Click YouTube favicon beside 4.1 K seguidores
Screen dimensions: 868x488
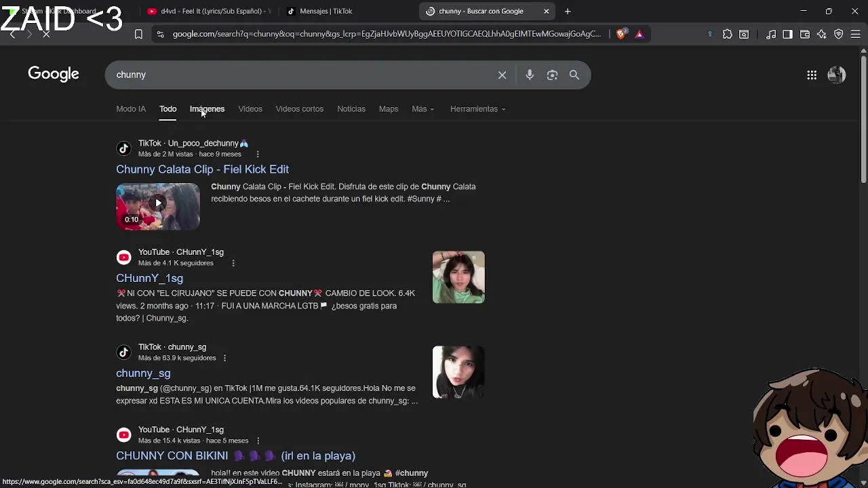point(123,257)
